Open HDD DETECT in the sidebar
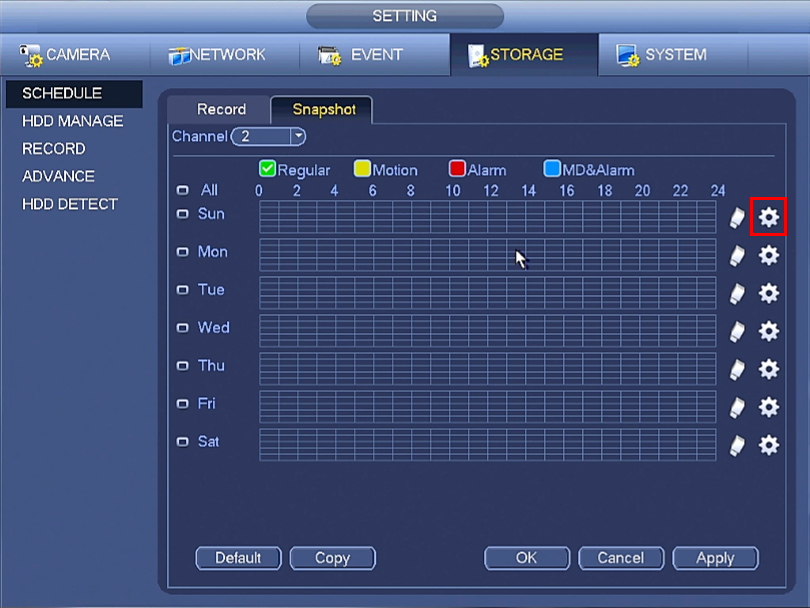This screenshot has height=608, width=810. tap(70, 204)
